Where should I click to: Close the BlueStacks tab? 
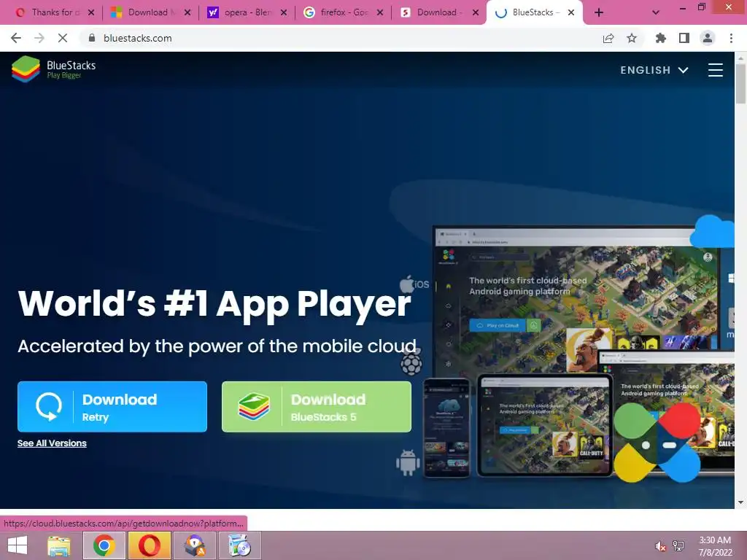570,13
